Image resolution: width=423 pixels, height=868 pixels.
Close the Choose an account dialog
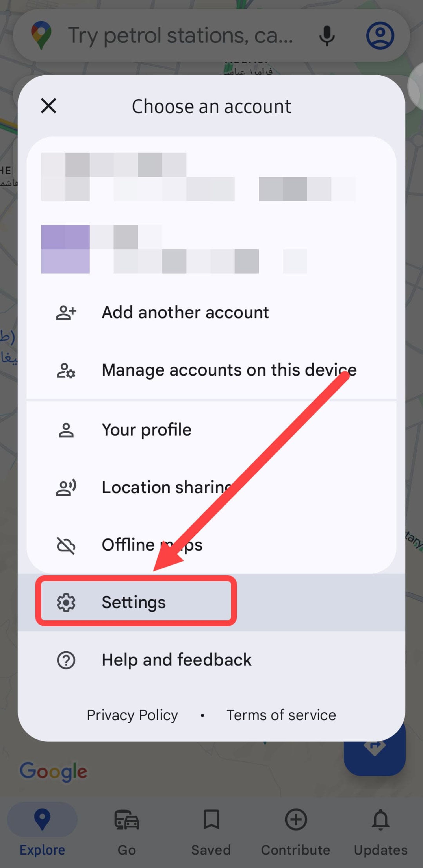click(x=48, y=105)
